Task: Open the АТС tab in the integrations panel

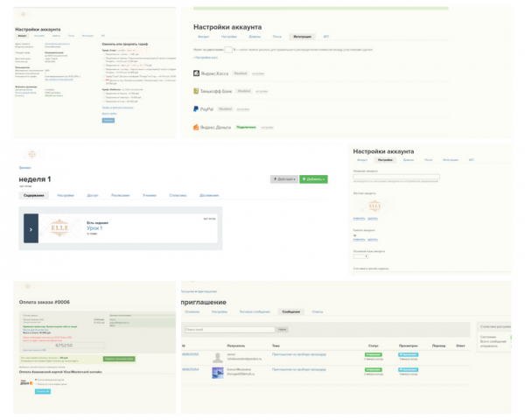Action: 326,37
